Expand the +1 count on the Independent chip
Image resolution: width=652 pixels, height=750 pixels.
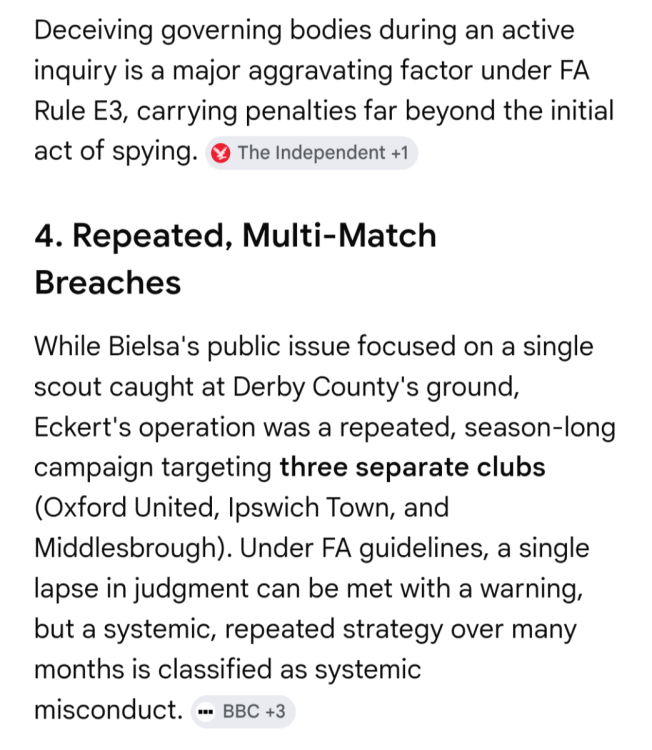399,153
